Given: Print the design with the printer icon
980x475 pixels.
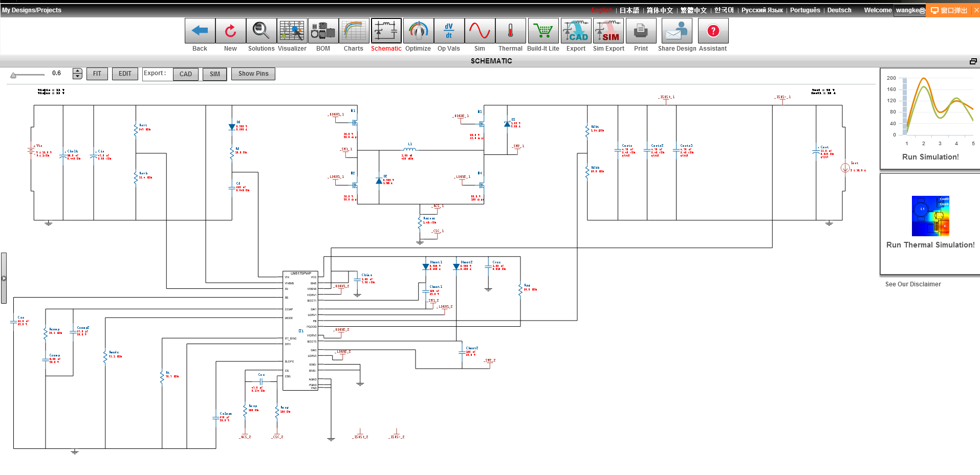Looking at the screenshot, I should (641, 31).
